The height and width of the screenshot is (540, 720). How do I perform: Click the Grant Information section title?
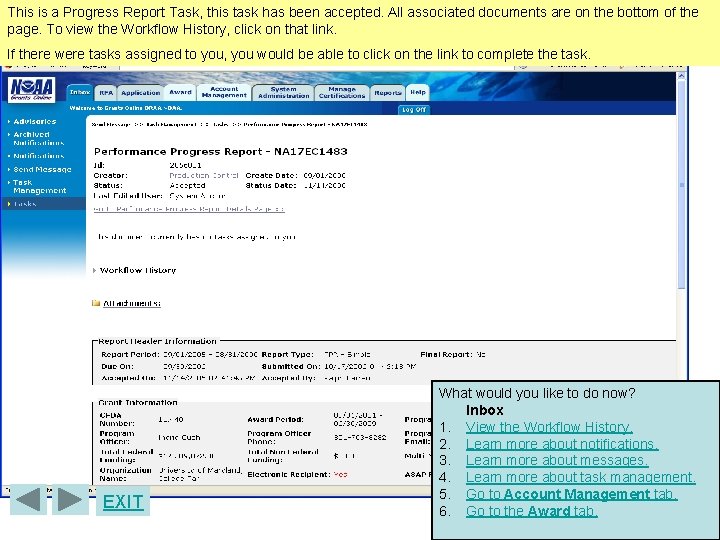point(138,403)
